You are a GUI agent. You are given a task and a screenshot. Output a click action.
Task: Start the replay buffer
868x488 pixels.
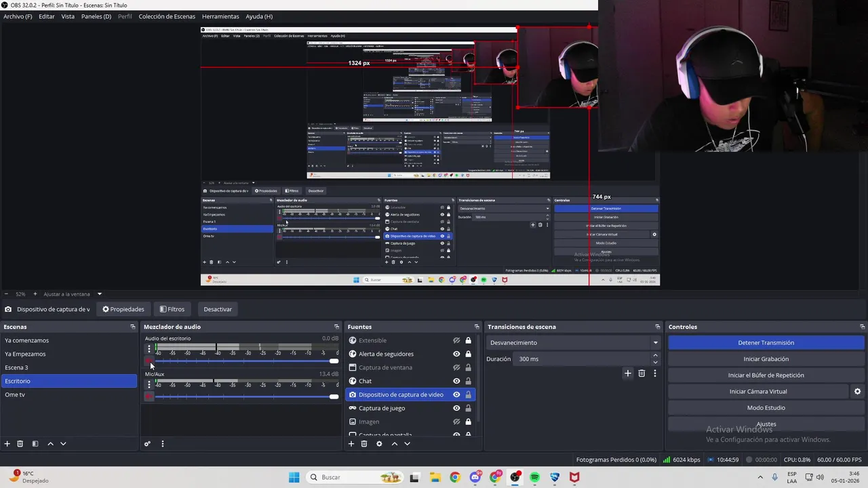766,375
